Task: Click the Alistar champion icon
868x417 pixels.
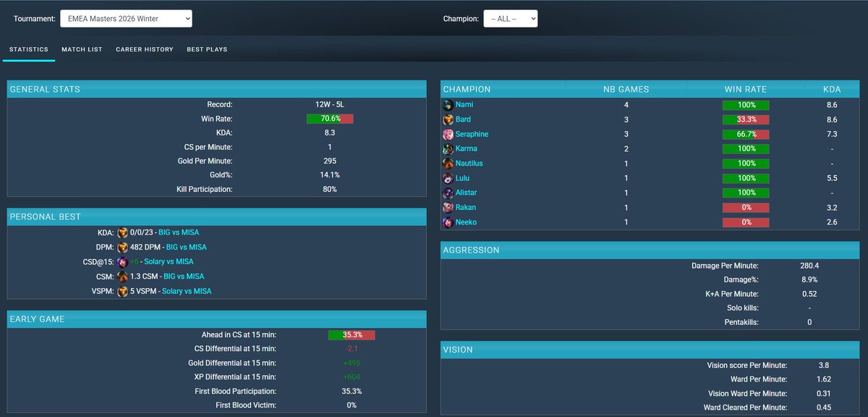Action: pos(448,193)
